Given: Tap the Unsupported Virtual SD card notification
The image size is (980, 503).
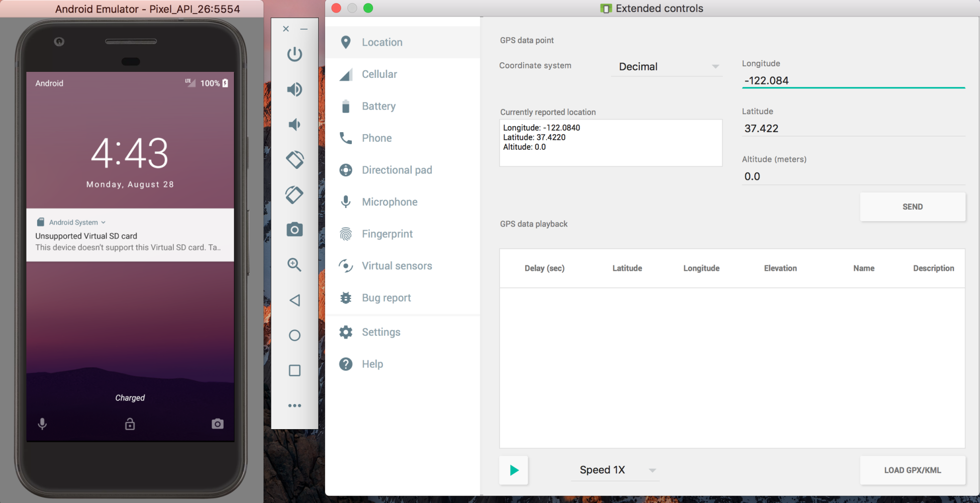Looking at the screenshot, I should (x=130, y=235).
